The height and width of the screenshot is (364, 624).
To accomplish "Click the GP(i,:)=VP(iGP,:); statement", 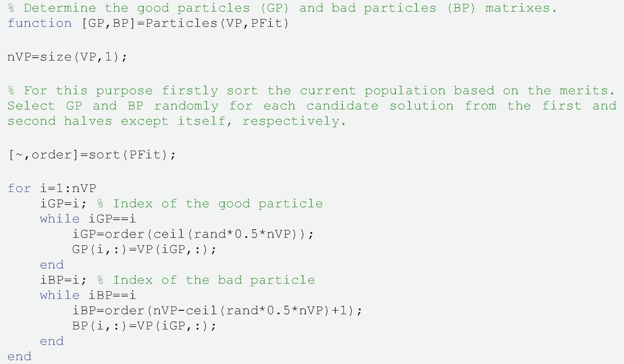I will pos(145,249).
